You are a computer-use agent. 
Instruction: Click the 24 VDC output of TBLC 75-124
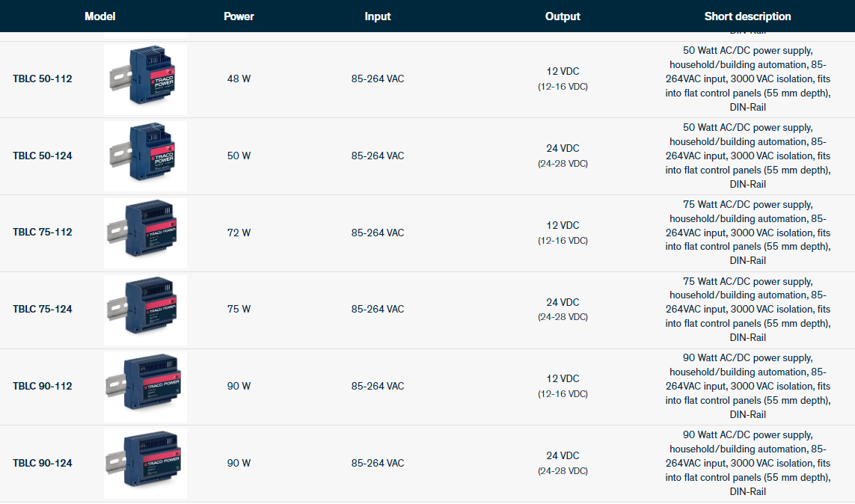pos(563,302)
